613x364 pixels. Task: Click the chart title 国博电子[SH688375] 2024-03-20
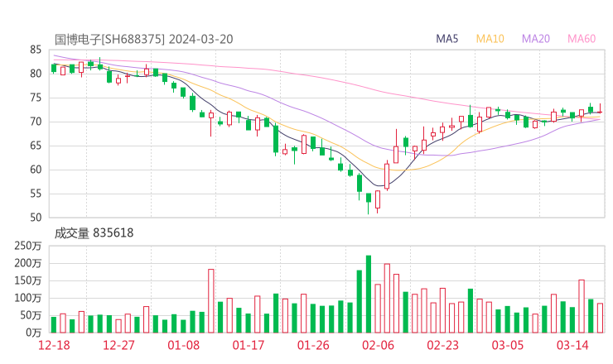[144, 39]
